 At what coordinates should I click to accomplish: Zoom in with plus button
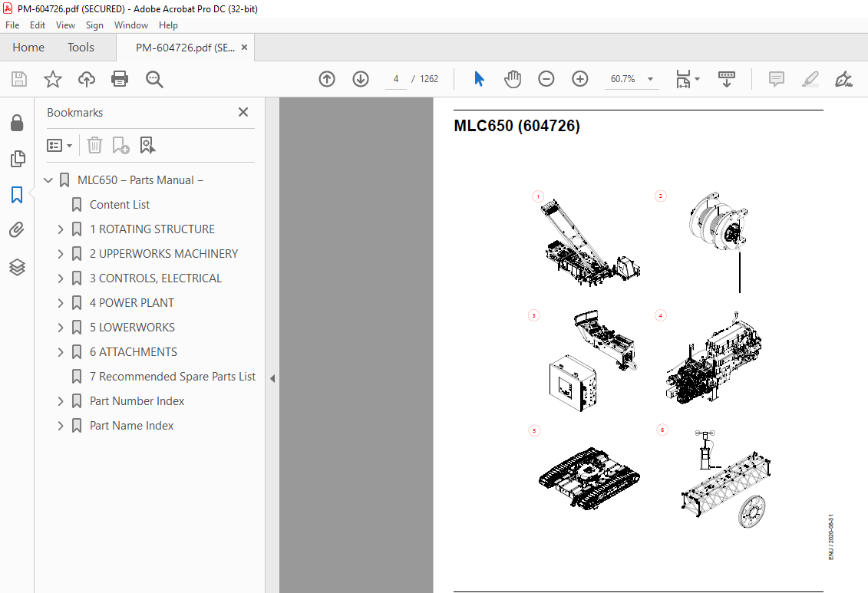[579, 79]
